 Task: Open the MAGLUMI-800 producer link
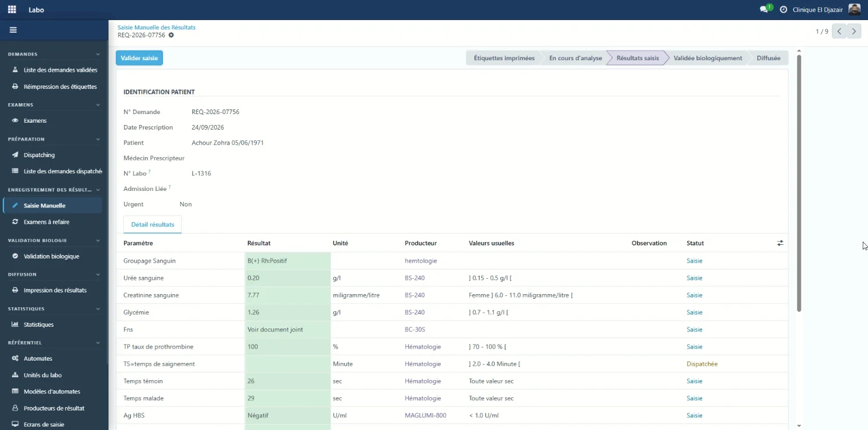[x=425, y=416]
